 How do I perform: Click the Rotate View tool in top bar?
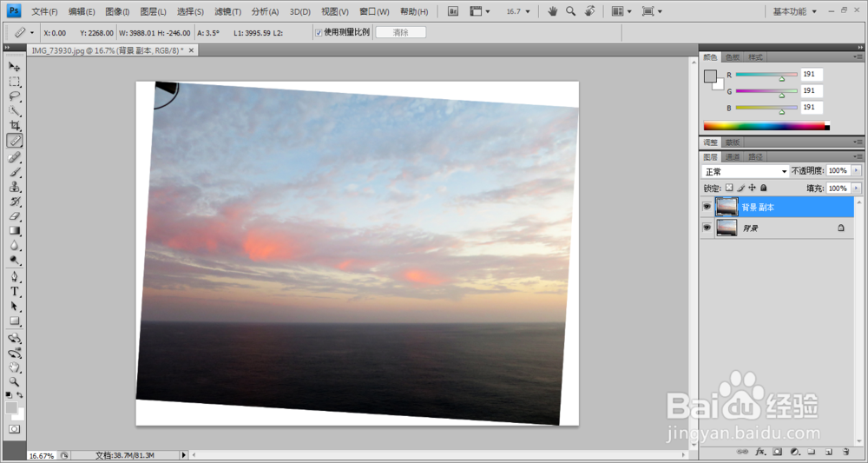click(589, 11)
